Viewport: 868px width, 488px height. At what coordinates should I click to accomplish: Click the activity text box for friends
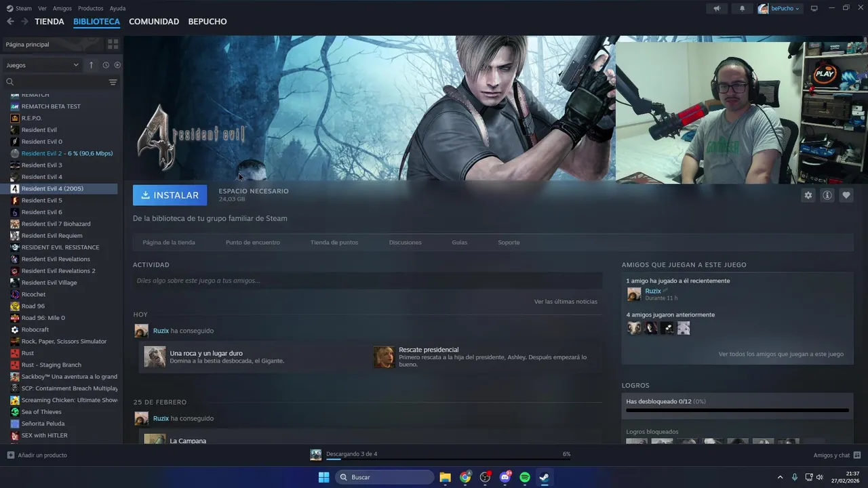368,281
